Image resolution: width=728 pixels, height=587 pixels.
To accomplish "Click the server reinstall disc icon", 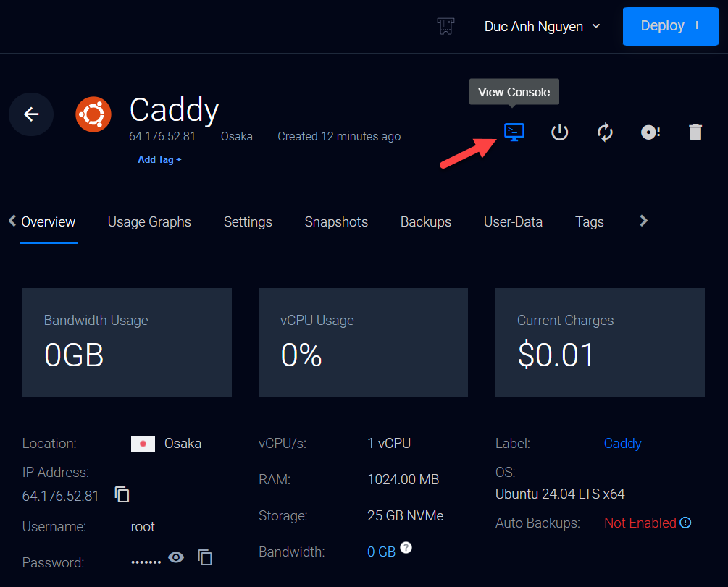I will point(650,132).
